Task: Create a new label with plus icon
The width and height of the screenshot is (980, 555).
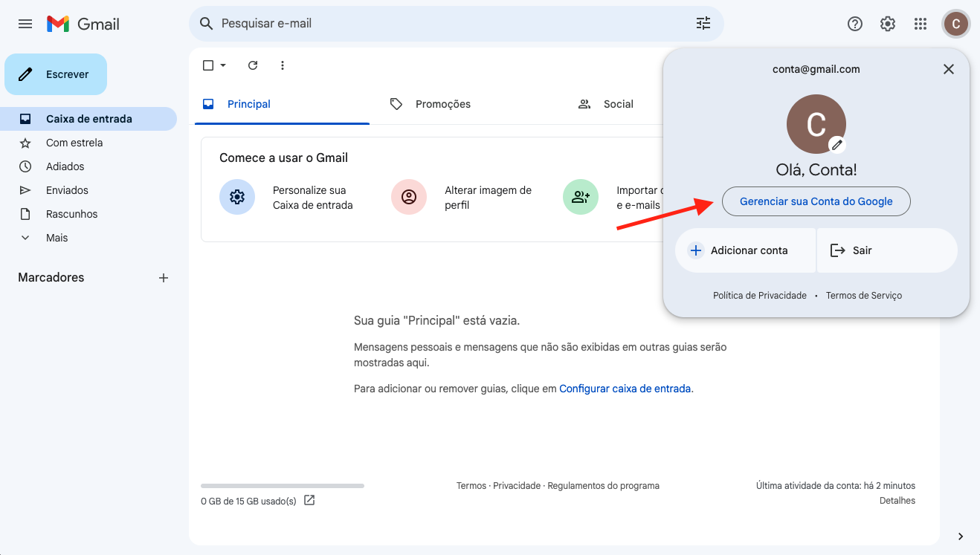Action: coord(164,278)
